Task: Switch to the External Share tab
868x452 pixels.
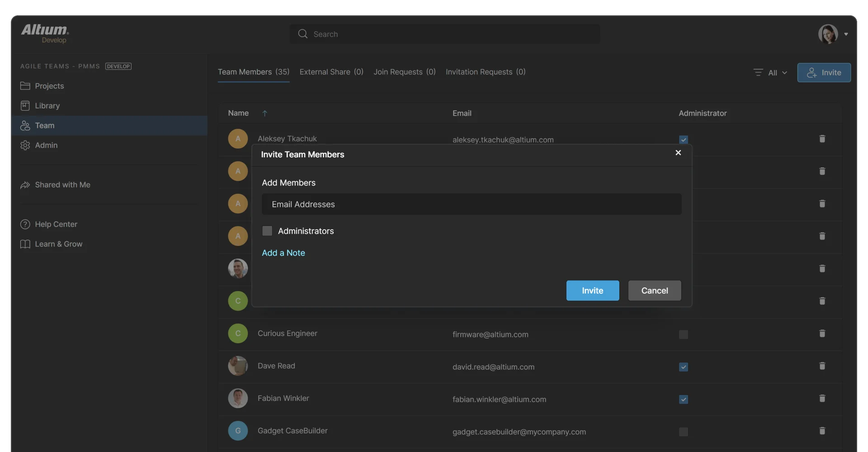Action: pyautogui.click(x=331, y=72)
